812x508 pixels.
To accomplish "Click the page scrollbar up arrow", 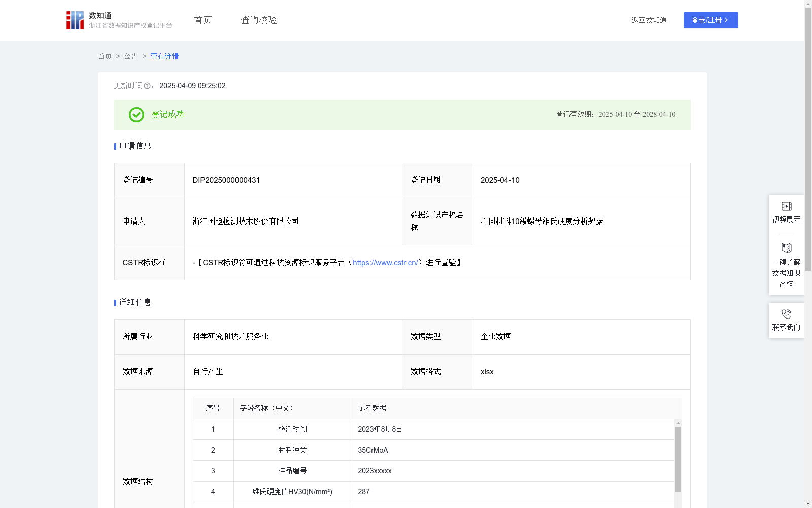I will (808, 4).
